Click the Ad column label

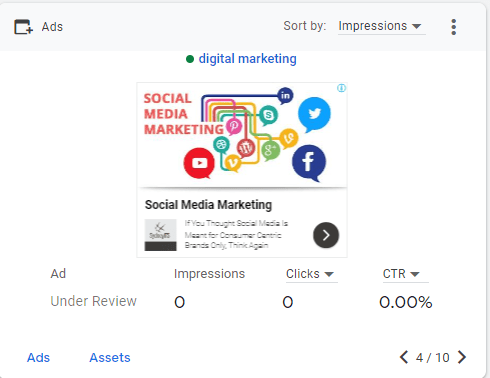click(x=58, y=274)
